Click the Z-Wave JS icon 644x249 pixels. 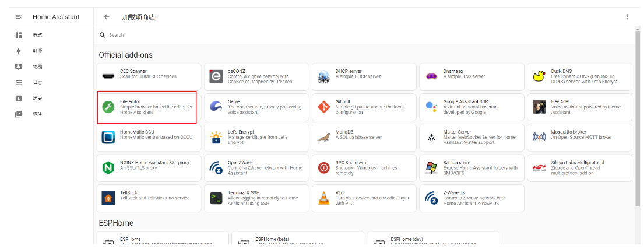coord(431,198)
